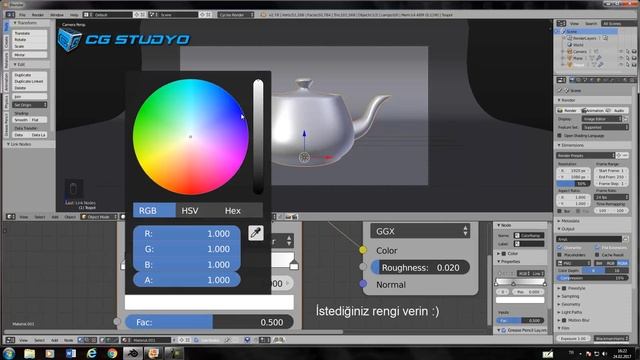The height and width of the screenshot is (360, 640).
Task: Open the Window menu
Action: [x=57, y=15]
